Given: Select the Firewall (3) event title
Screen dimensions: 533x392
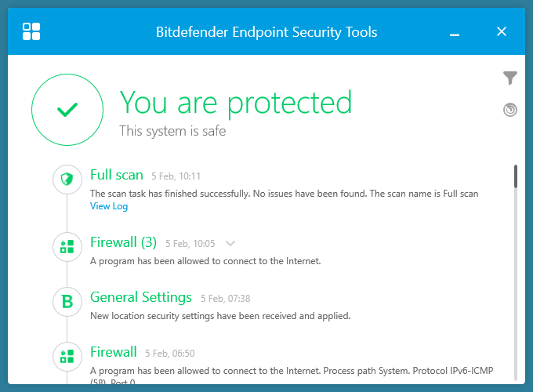Looking at the screenshot, I should coord(123,242).
